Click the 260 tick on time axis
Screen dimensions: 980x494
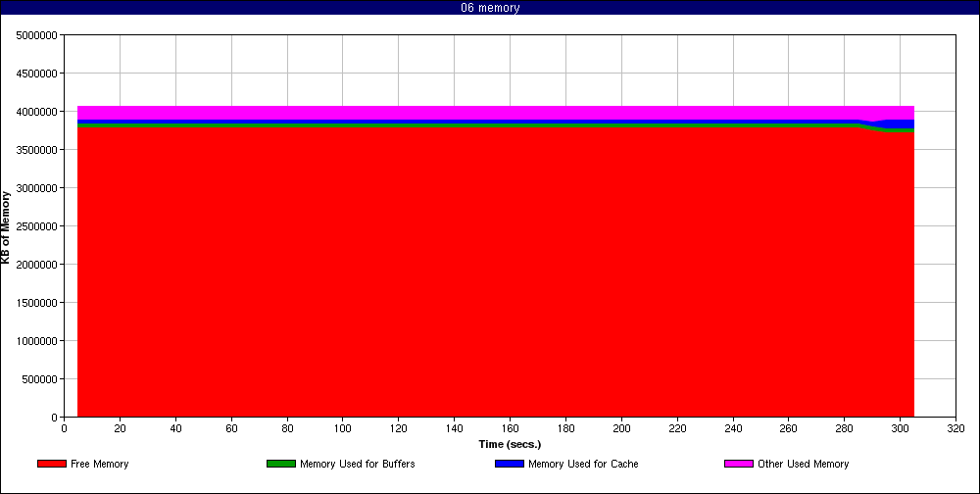(x=788, y=429)
